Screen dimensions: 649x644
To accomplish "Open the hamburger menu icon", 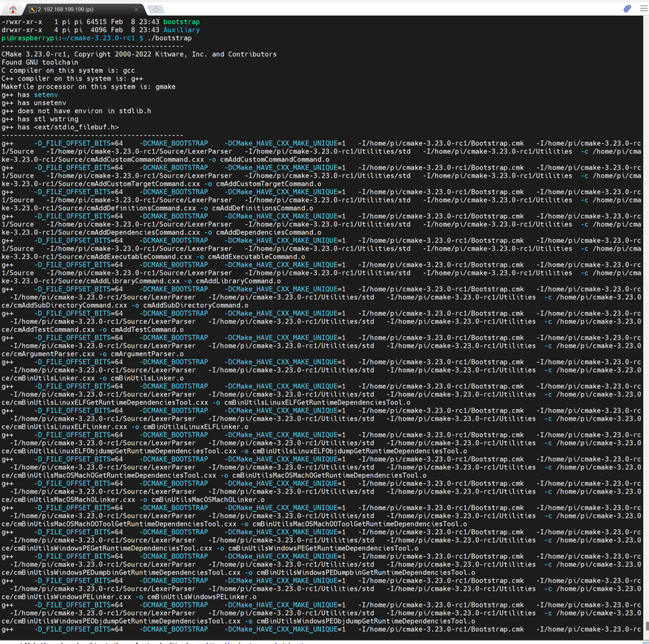I will point(643,9).
